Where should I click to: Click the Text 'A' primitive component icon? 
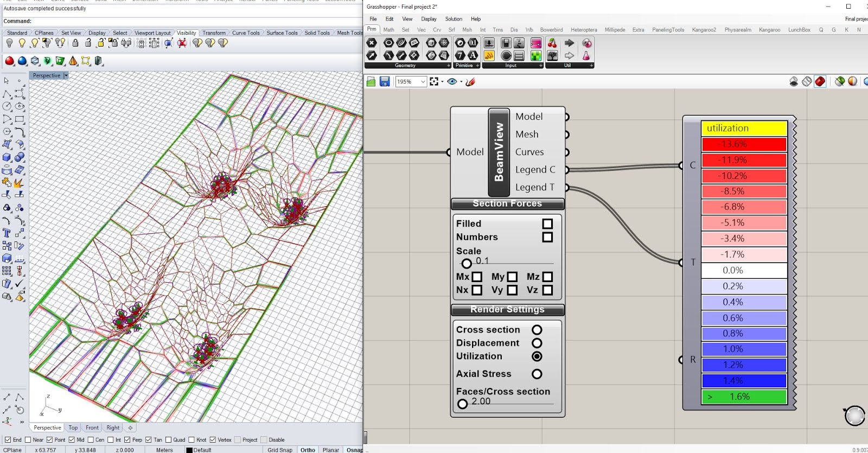click(473, 55)
